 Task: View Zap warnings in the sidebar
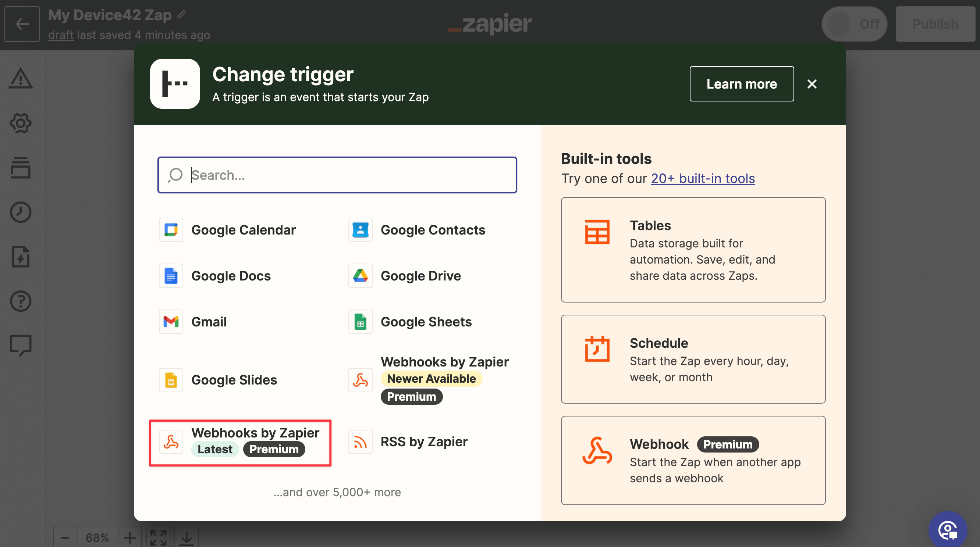pyautogui.click(x=21, y=79)
